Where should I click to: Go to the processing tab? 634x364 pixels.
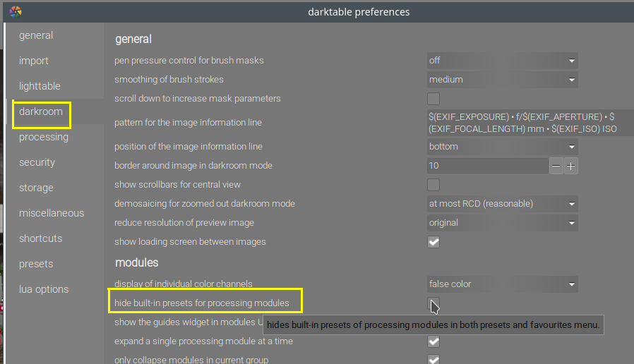tap(44, 137)
